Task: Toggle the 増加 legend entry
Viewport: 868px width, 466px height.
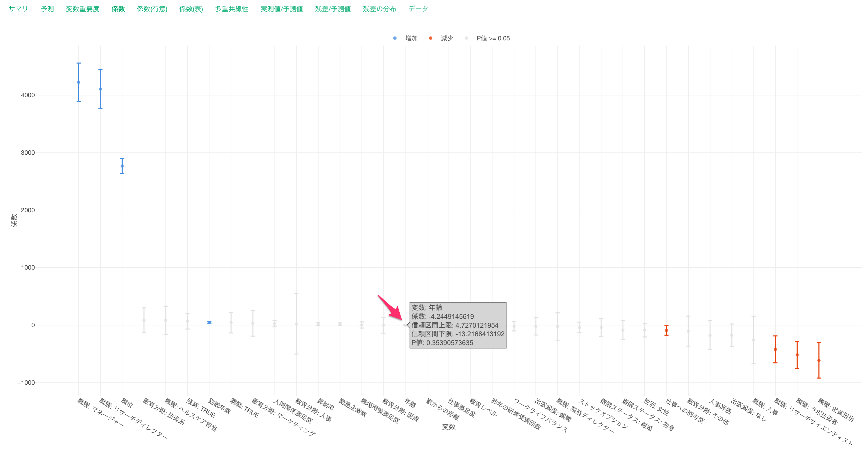Action: pyautogui.click(x=411, y=38)
